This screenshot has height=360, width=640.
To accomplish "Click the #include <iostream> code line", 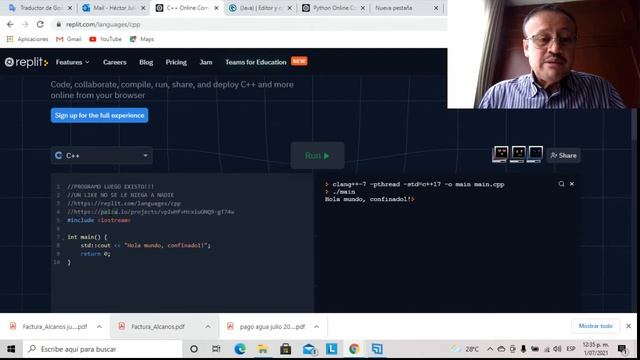I will 99,220.
